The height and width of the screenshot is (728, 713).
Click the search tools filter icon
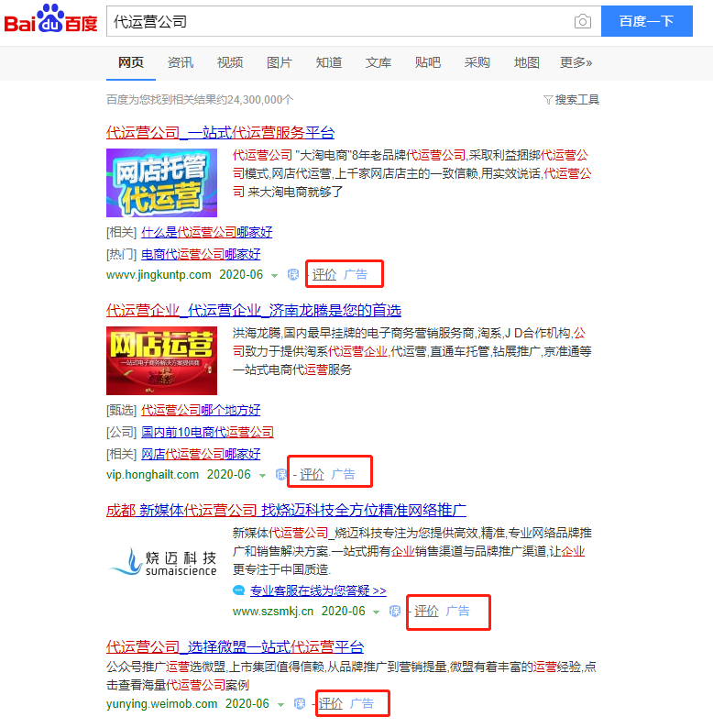click(548, 100)
